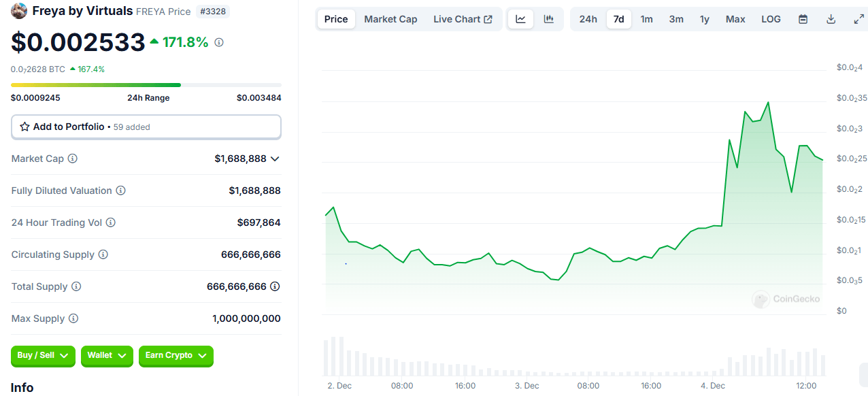Toggle the Total Supply info icon
This screenshot has height=396, width=868.
click(76, 286)
